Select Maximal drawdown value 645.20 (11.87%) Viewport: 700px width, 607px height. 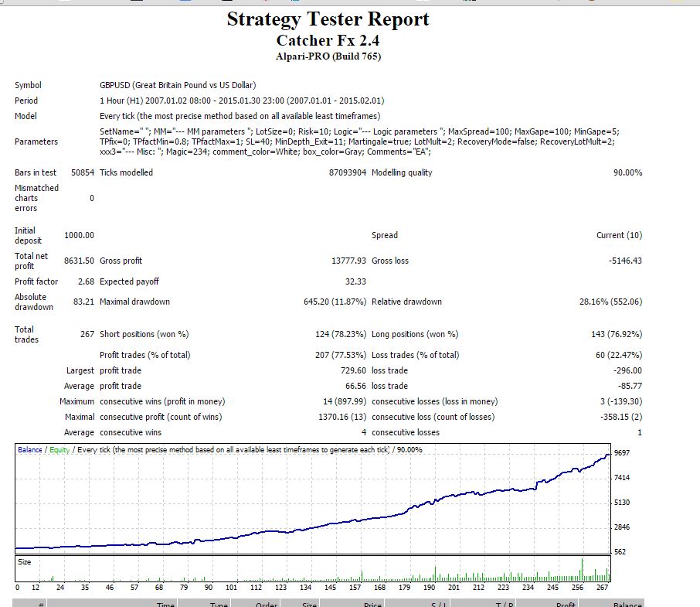pyautogui.click(x=335, y=302)
